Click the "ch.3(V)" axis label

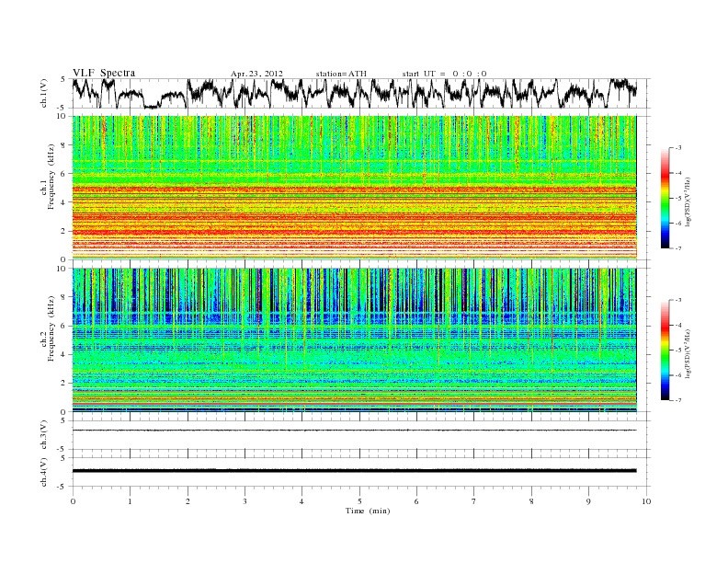44,435
